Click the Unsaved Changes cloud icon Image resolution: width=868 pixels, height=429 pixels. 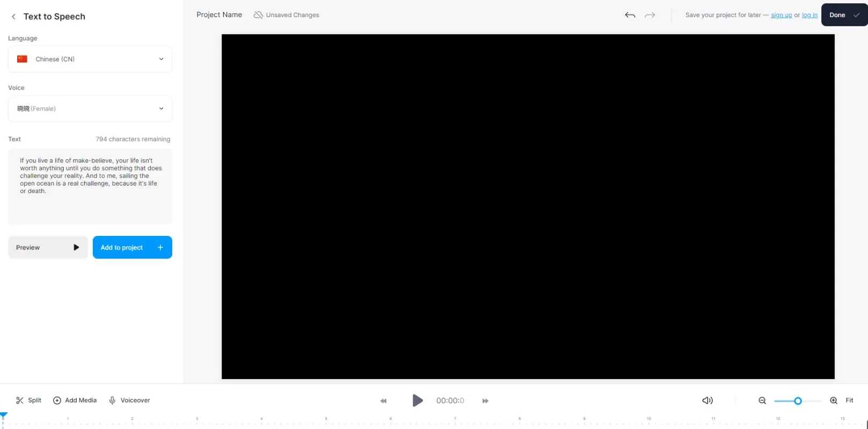pyautogui.click(x=258, y=15)
